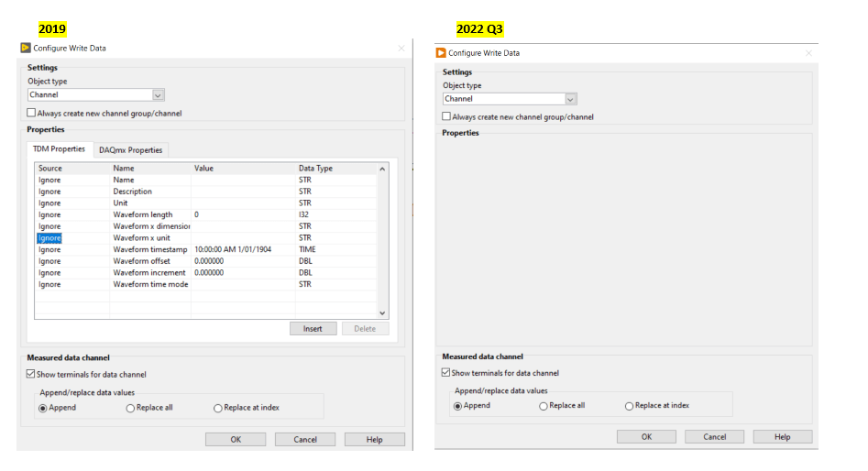The height and width of the screenshot is (471, 868).
Task: Uncheck Show terminals for data channel in 2019
Action: (31, 374)
